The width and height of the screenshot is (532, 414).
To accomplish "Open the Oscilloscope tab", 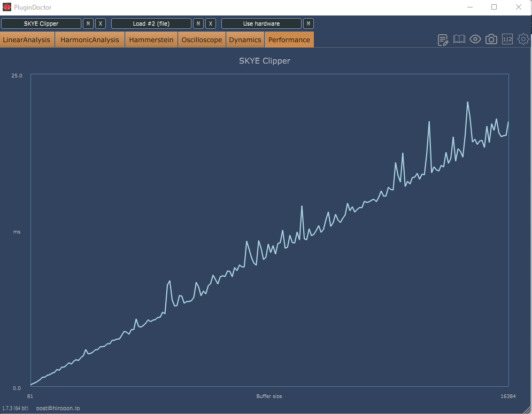I will pos(202,40).
